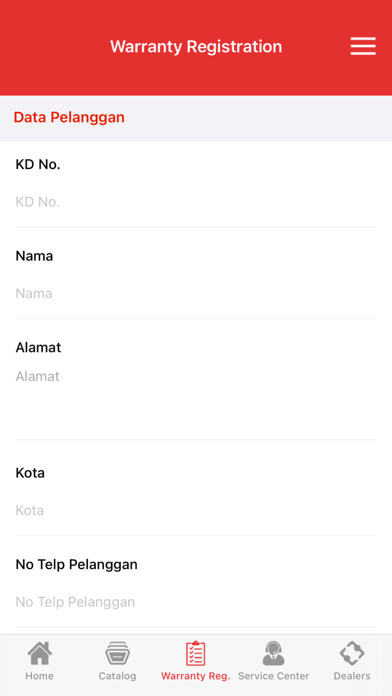
Task: Switch to the Catalog tab label
Action: pyautogui.click(x=118, y=676)
